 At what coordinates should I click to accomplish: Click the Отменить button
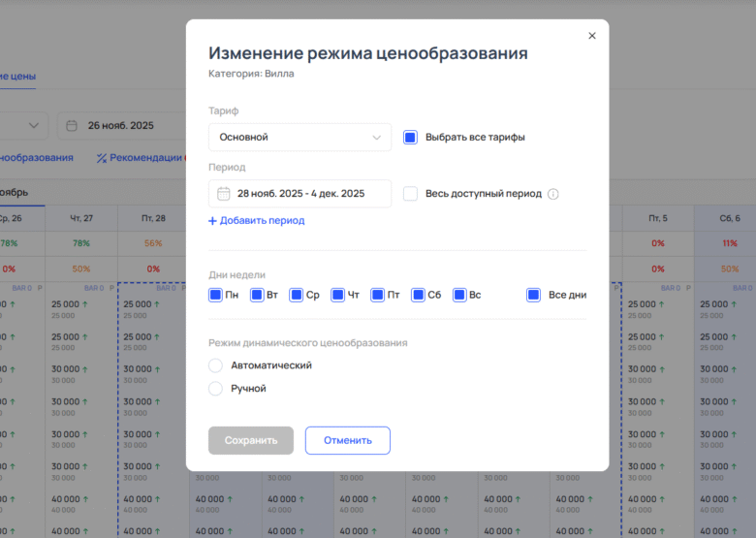[x=348, y=440]
